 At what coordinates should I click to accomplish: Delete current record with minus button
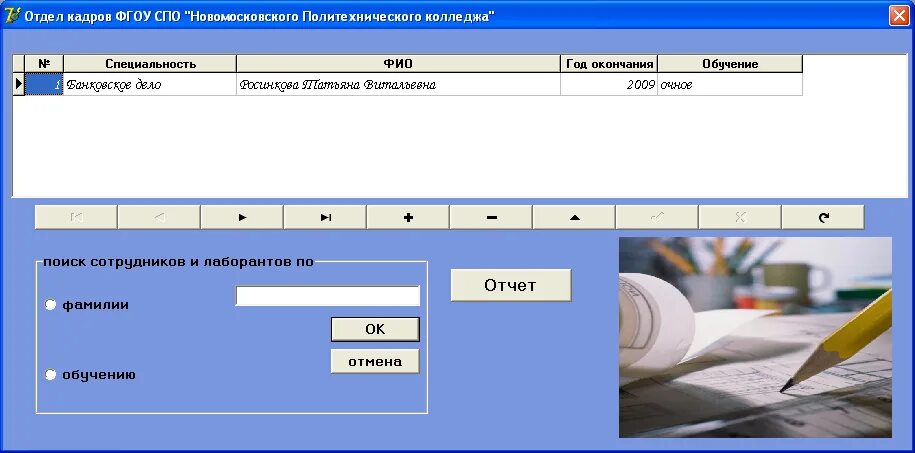click(491, 217)
